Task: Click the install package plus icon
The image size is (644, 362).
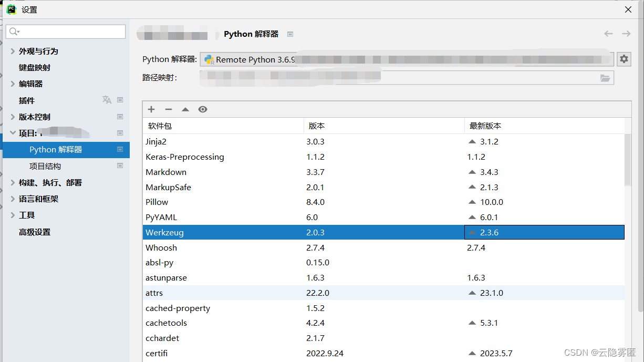Action: tap(151, 109)
